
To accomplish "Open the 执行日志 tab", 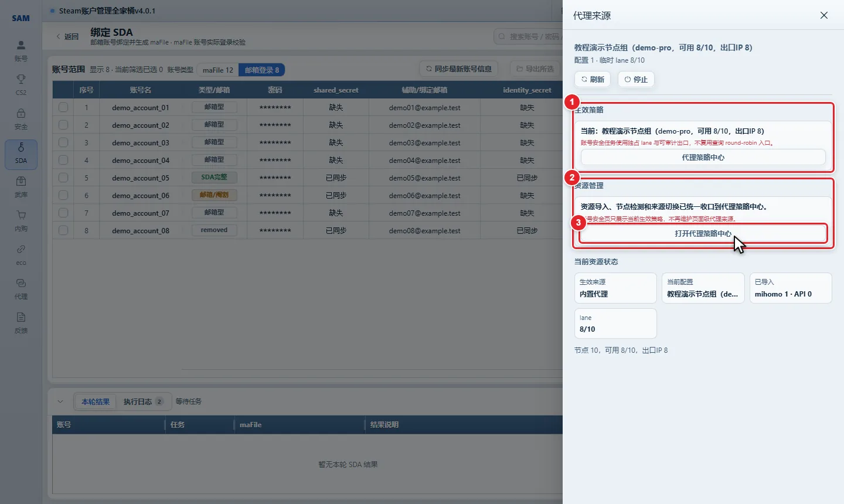I will click(144, 401).
